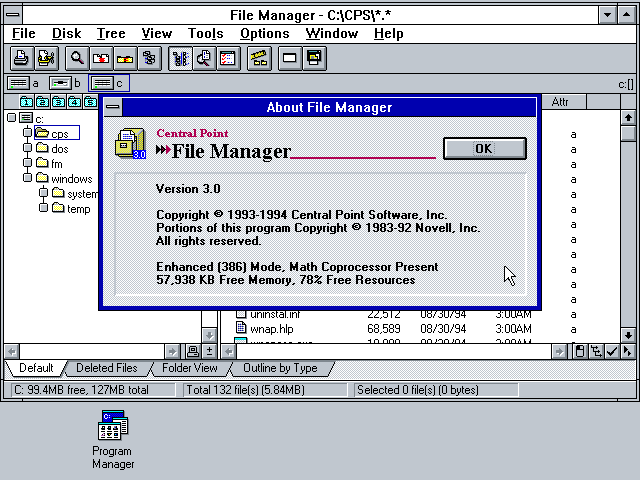Click the directory tree structure toolbar icon
The width and height of the screenshot is (640, 480).
pyautogui.click(x=149, y=58)
